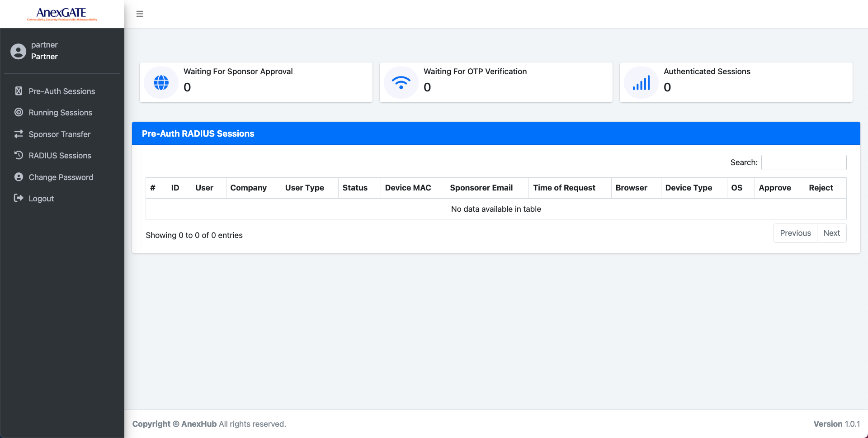This screenshot has height=438, width=868.
Task: Open the Sponsor Transfer page
Action: click(59, 134)
